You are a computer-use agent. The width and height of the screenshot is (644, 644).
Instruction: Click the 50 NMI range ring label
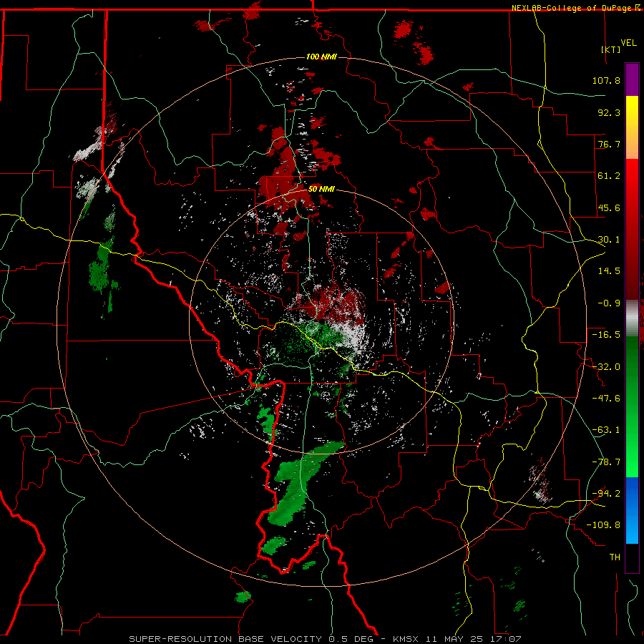[321, 190]
